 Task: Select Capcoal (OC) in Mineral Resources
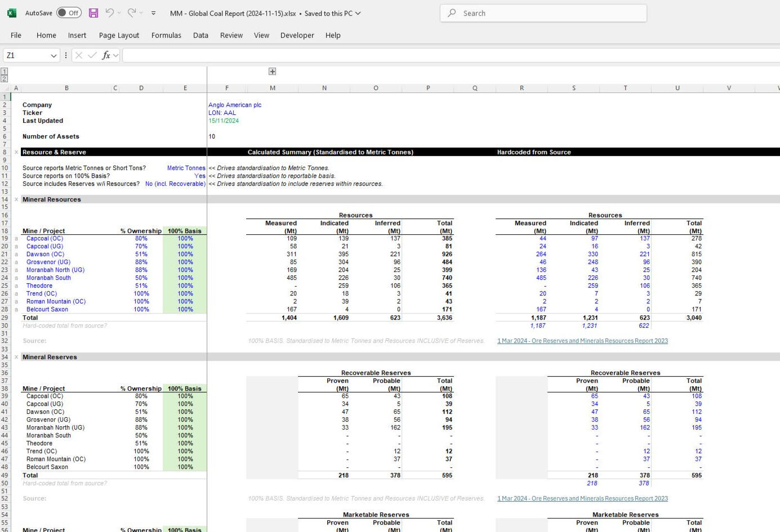(45, 238)
